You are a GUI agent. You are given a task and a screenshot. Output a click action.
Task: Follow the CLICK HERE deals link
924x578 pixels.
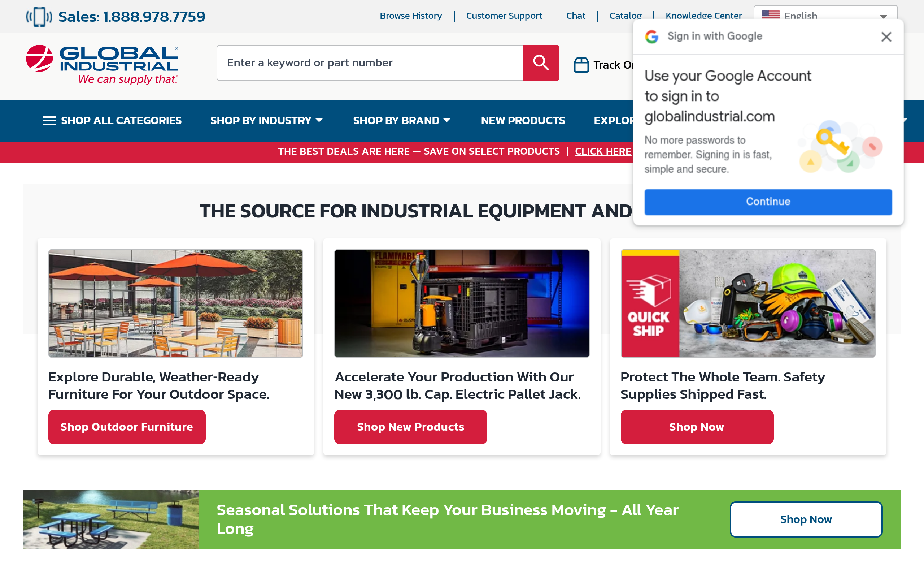click(603, 151)
